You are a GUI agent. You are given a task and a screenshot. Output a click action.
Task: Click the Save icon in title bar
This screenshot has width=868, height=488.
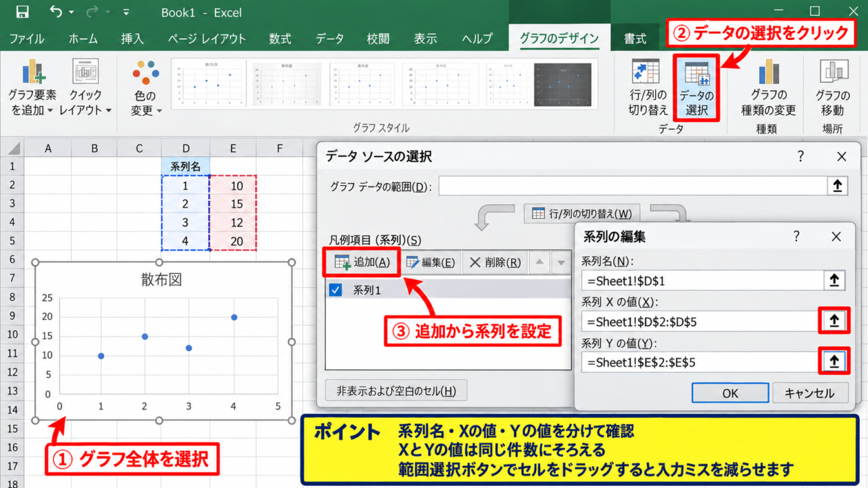pyautogui.click(x=22, y=12)
